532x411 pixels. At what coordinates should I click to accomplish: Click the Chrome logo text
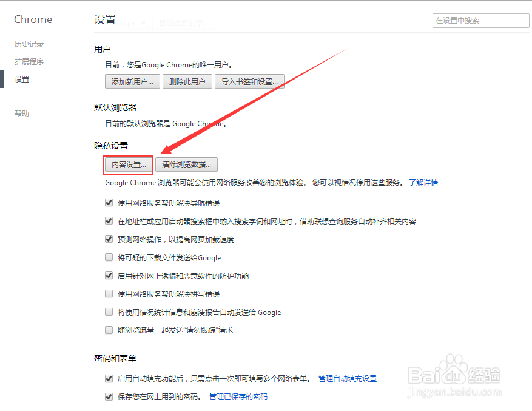(x=33, y=19)
